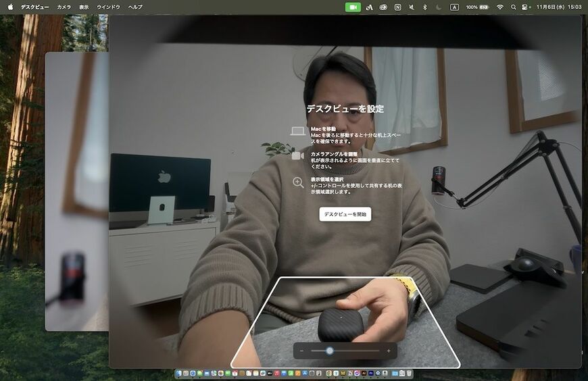Screen dimensions: 588x381
Task: Open Spotlight search magnifier icon
Action: pos(514,7)
